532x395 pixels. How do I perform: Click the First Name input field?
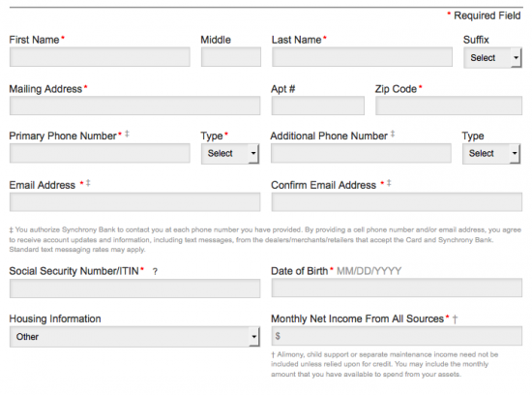(100, 57)
